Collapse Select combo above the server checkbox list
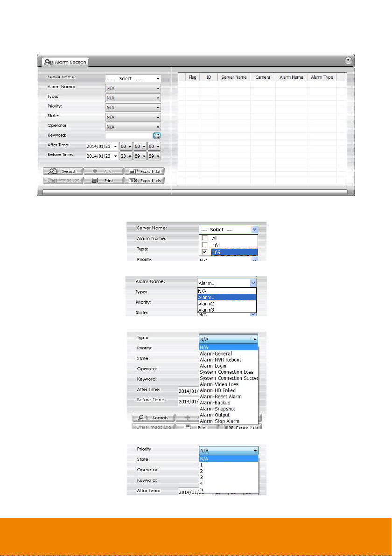 [254, 229]
